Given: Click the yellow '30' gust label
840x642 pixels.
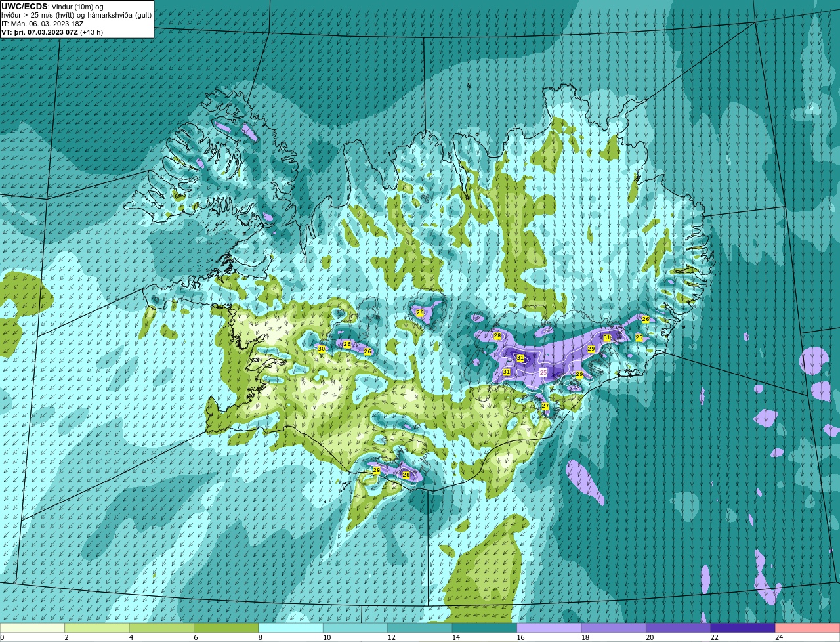Looking at the screenshot, I should [x=322, y=349].
